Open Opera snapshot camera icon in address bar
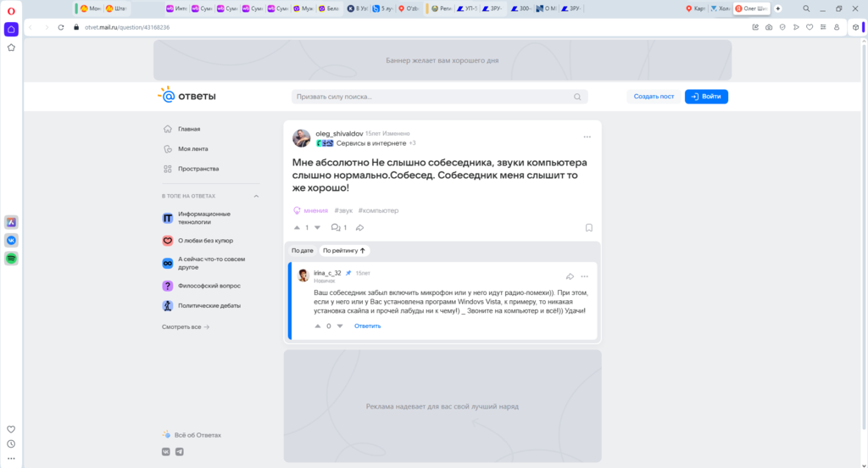The width and height of the screenshot is (868, 468). [x=769, y=27]
